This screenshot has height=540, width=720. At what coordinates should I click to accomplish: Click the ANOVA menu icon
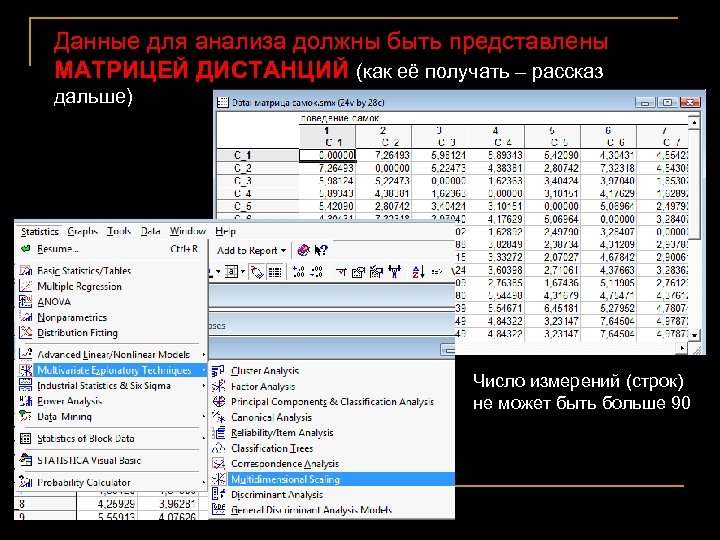pyautogui.click(x=25, y=302)
